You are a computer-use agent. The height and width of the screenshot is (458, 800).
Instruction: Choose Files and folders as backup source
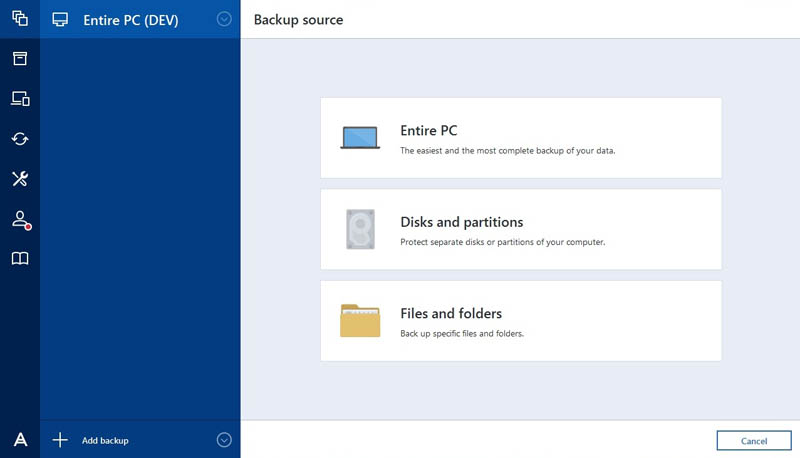(x=521, y=320)
